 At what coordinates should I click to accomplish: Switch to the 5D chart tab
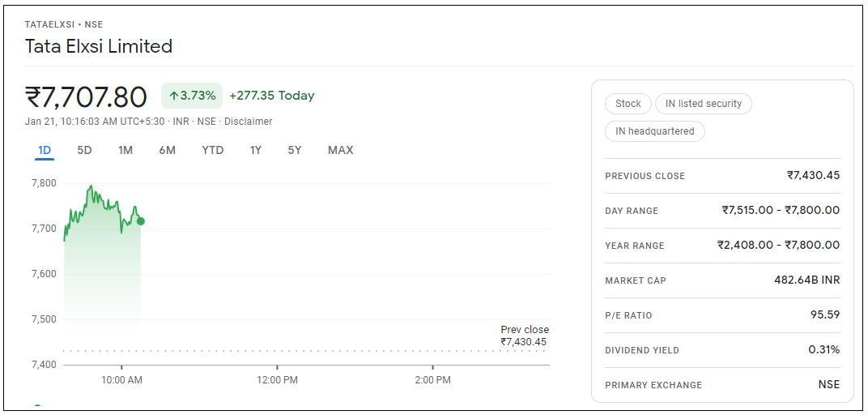pyautogui.click(x=84, y=150)
